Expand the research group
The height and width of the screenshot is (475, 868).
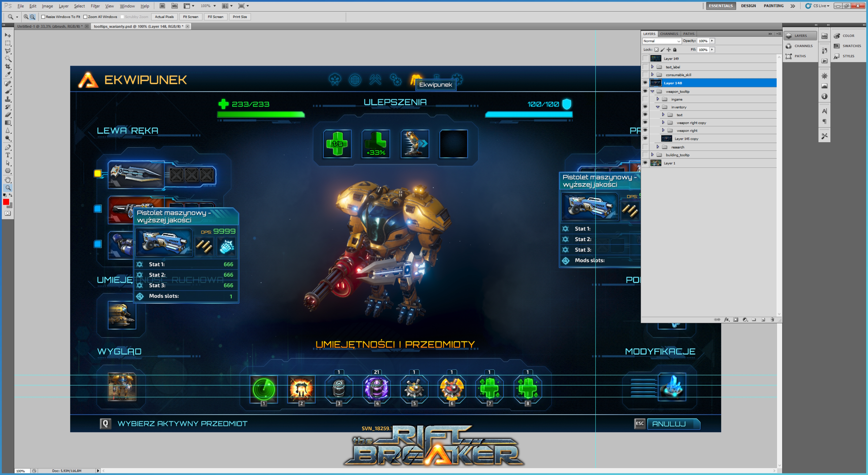click(x=658, y=147)
